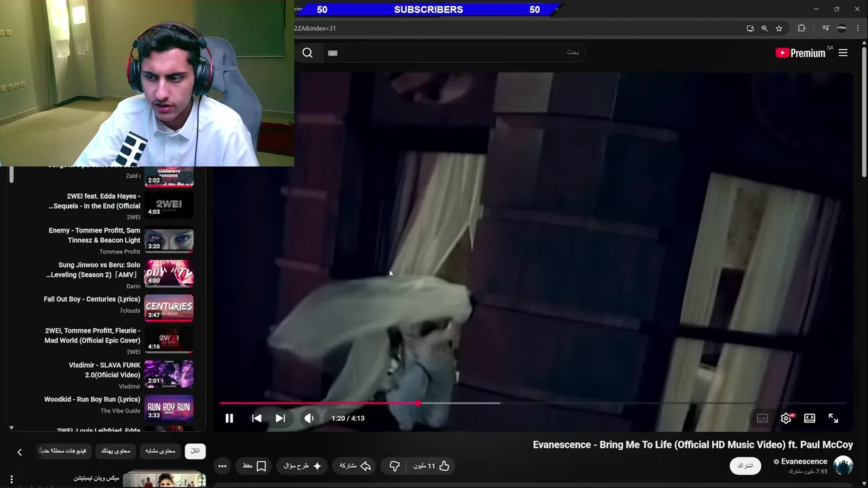Save the video with the حفظ button
This screenshot has height=488, width=868.
pyautogui.click(x=254, y=466)
